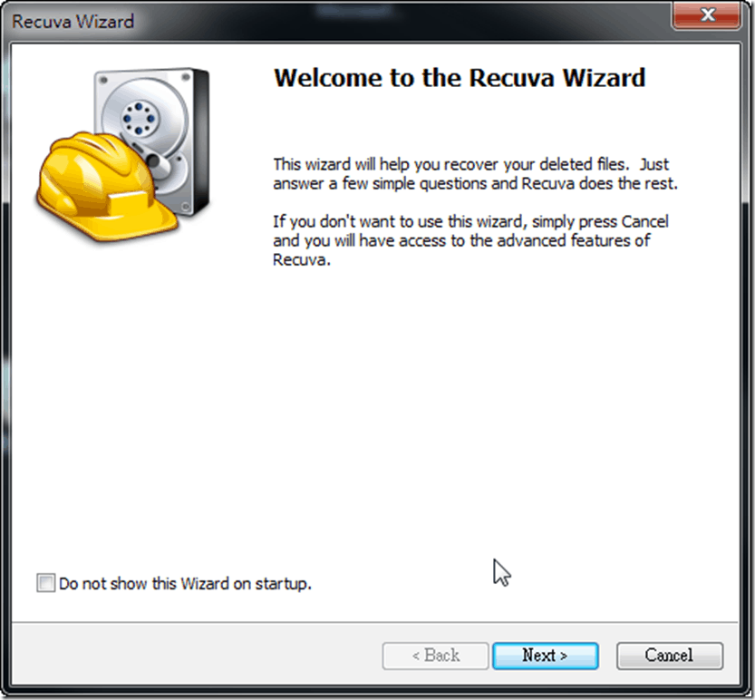Click the 'Welcome to the Recuva Wizard' heading

click(459, 78)
